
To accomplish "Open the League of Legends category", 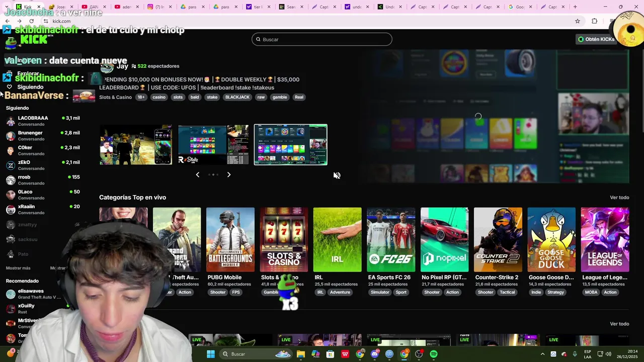I will click(x=605, y=240).
